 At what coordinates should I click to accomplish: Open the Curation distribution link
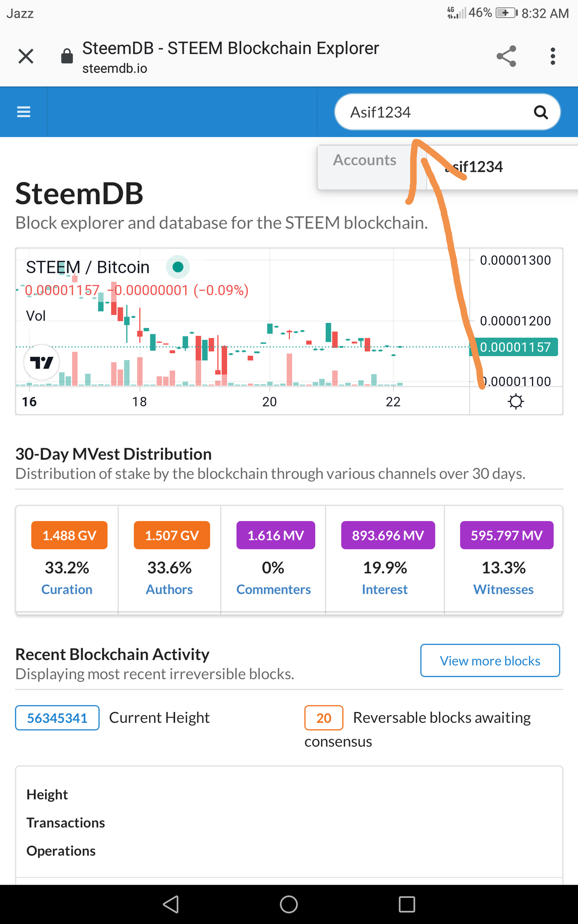[x=67, y=589]
